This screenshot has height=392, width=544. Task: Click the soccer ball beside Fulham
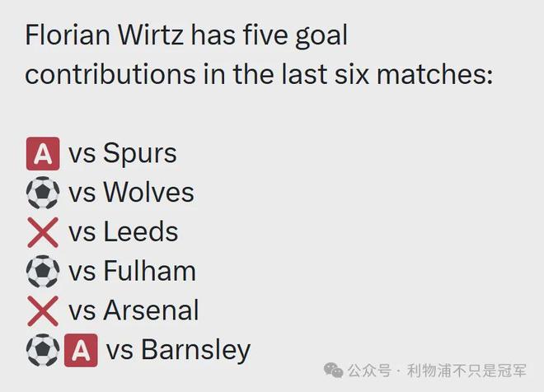[42, 271]
